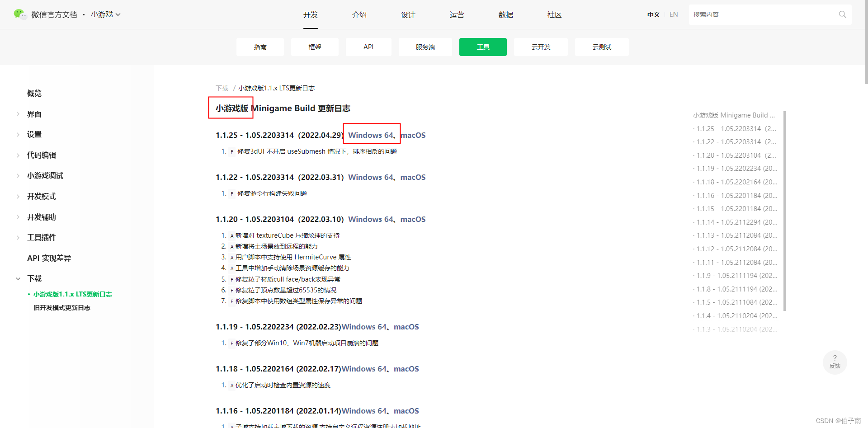The height and width of the screenshot is (428, 868).
Task: Switch language to 中文
Action: tap(653, 14)
